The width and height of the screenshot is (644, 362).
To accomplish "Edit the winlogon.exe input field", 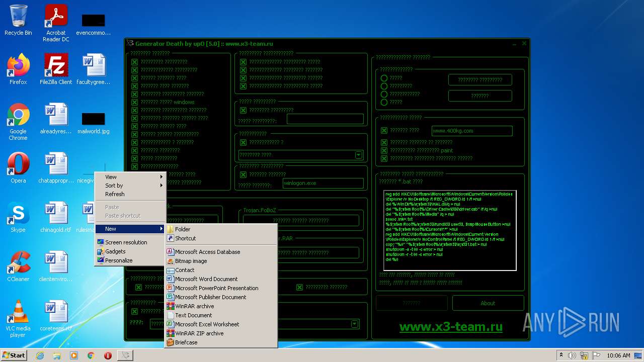I will [x=323, y=183].
